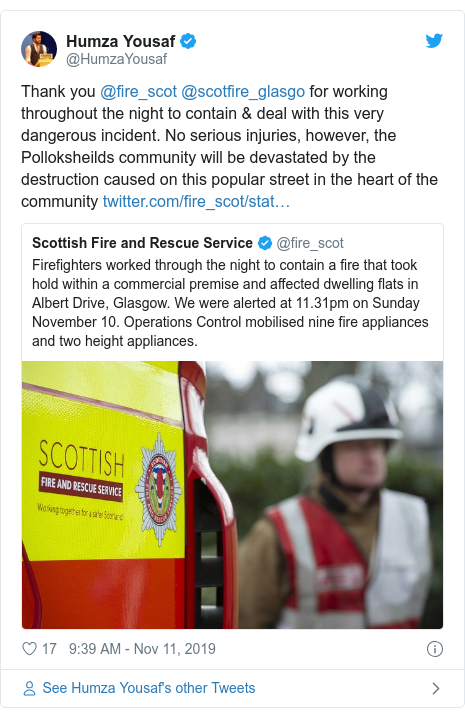Like the tweet with heart icon
This screenshot has width=465, height=717.
coord(30,648)
